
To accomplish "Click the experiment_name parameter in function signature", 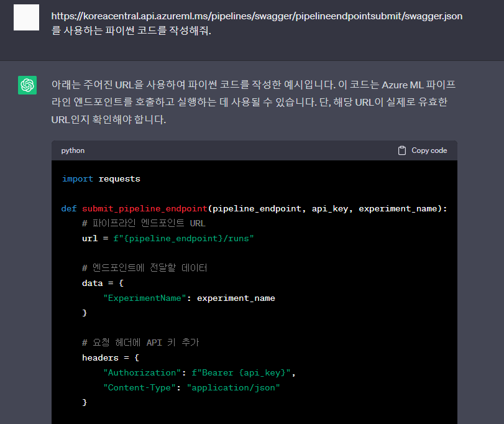I will coord(398,209).
